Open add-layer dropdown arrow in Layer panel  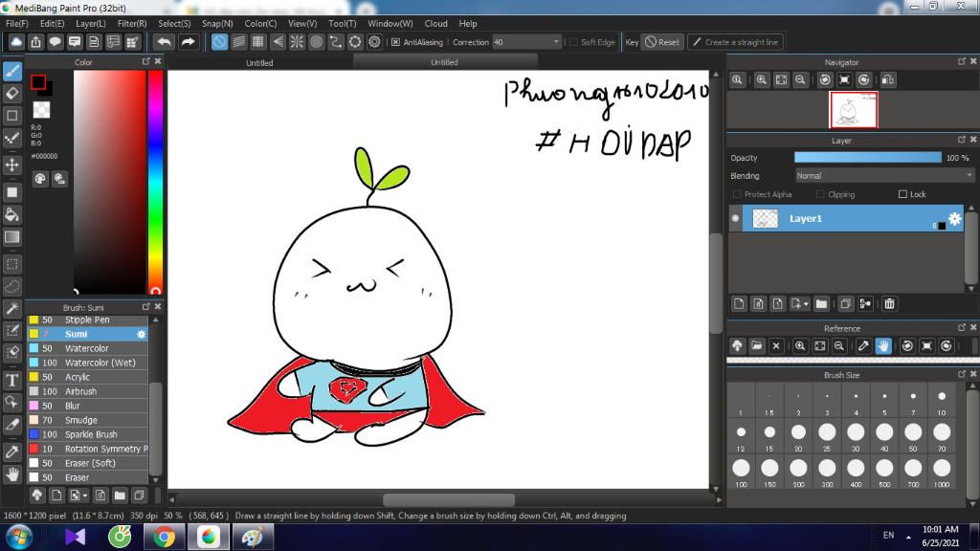(x=806, y=304)
